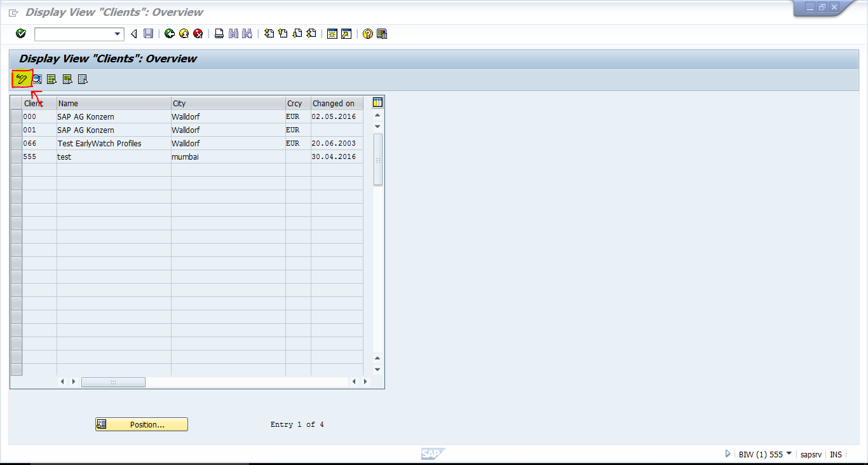Screen dimensions: 868x465
Task: Select row for client 000
Action: [x=17, y=117]
